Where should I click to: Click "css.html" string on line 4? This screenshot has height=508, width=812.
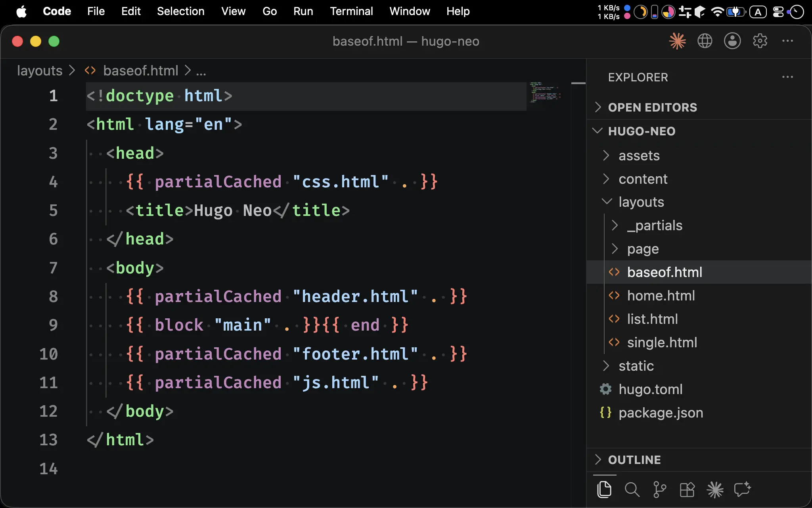[341, 182]
